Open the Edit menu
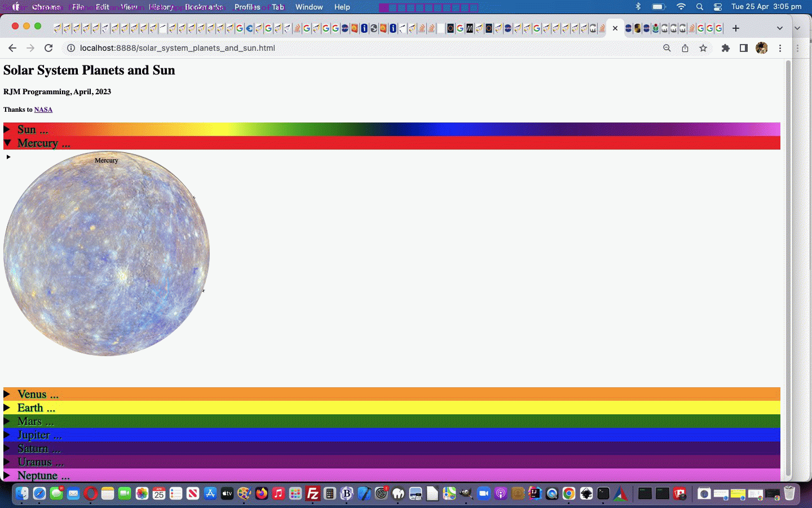The width and height of the screenshot is (812, 508). 103,7
